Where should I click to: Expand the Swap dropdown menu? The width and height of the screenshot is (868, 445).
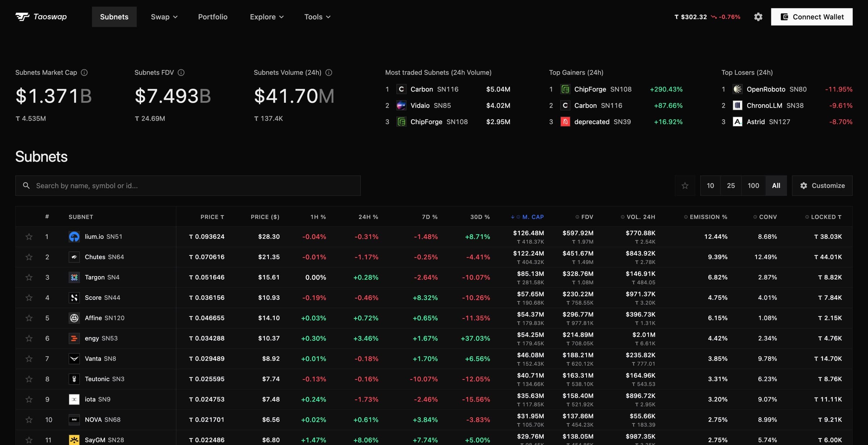164,17
